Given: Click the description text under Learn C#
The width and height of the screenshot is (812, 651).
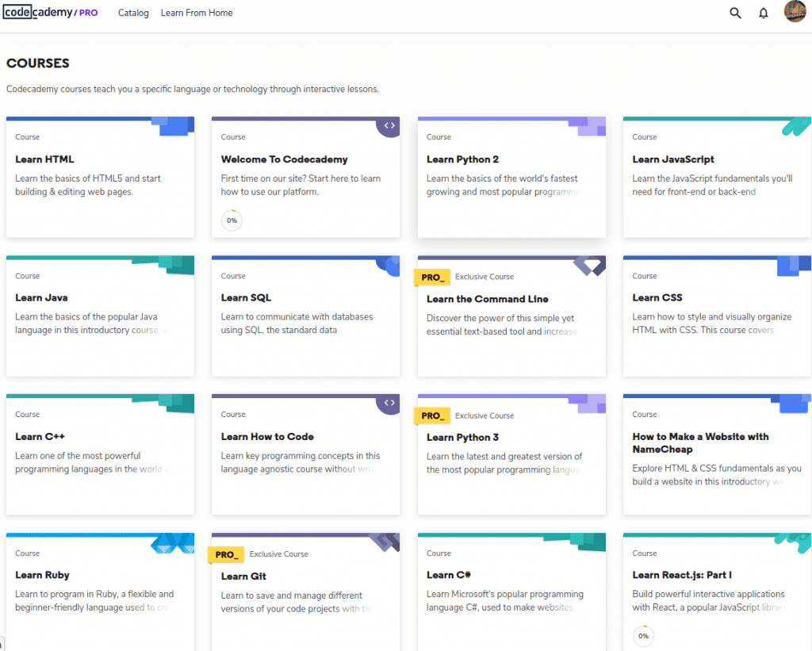Looking at the screenshot, I should tap(505, 601).
